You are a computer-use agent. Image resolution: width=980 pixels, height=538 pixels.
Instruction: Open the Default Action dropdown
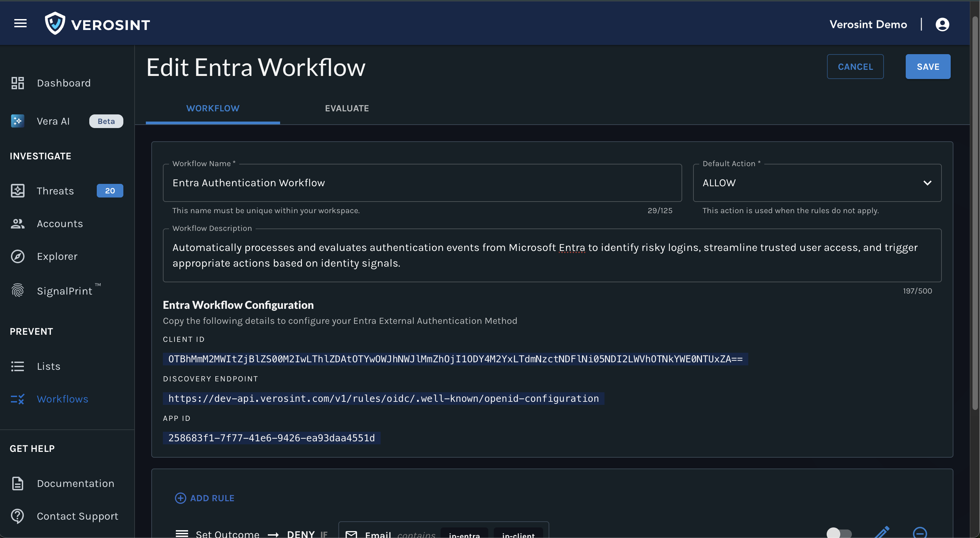click(817, 183)
